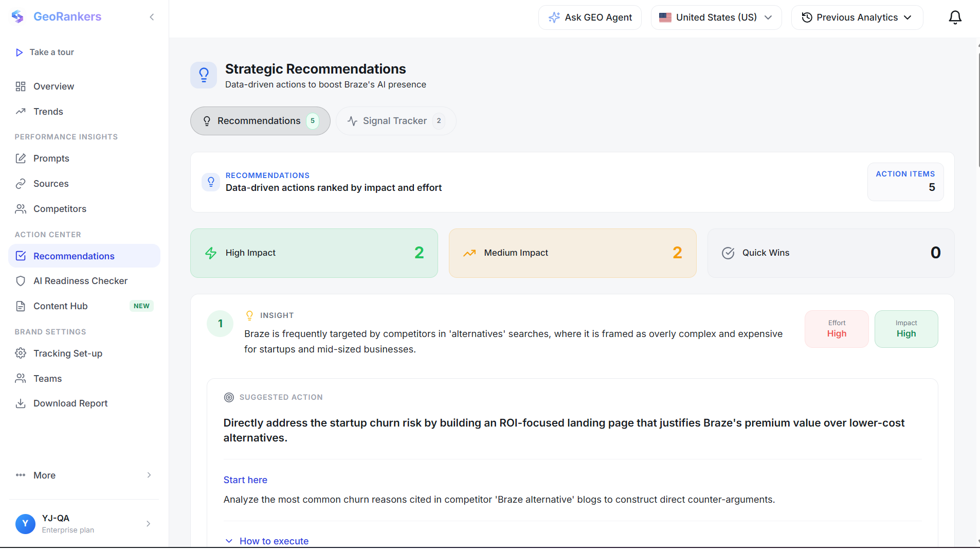Open Overview via its grid icon
The width and height of the screenshot is (980, 549).
click(21, 86)
